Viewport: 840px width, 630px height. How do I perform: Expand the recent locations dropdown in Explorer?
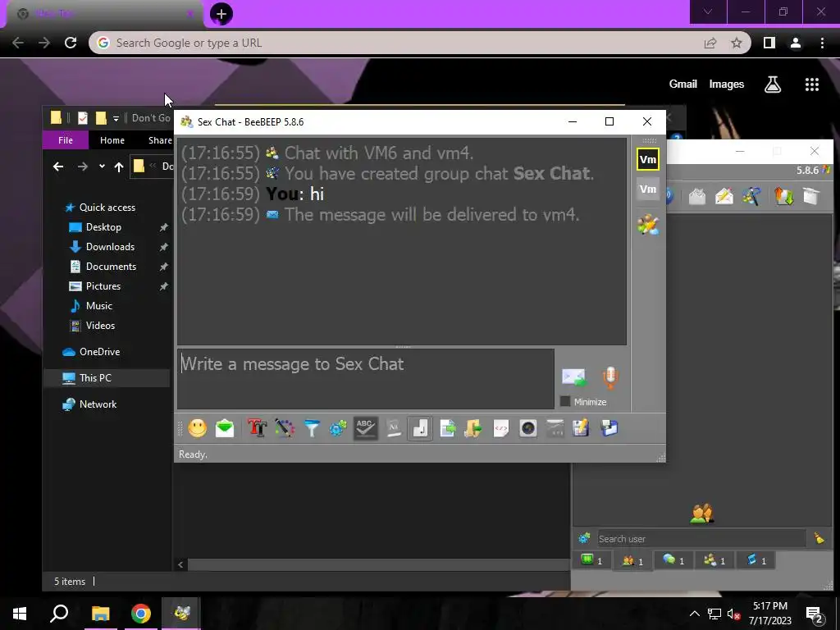[102, 167]
